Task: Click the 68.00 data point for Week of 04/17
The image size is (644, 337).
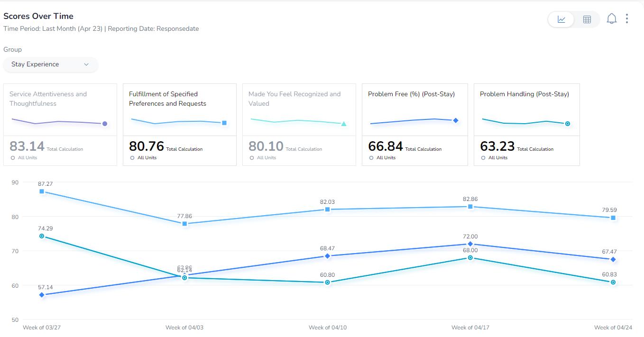Action: 470,258
